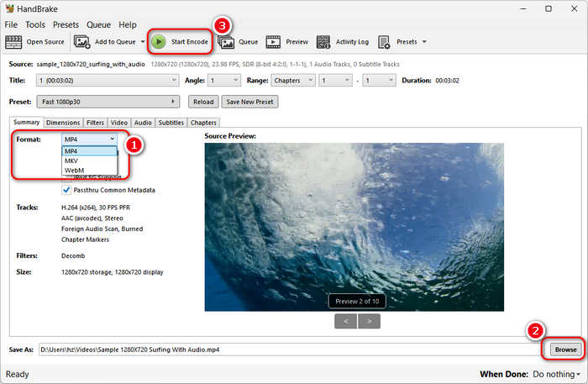The image size is (588, 384).
Task: Click the Save As file path field
Action: coord(290,350)
